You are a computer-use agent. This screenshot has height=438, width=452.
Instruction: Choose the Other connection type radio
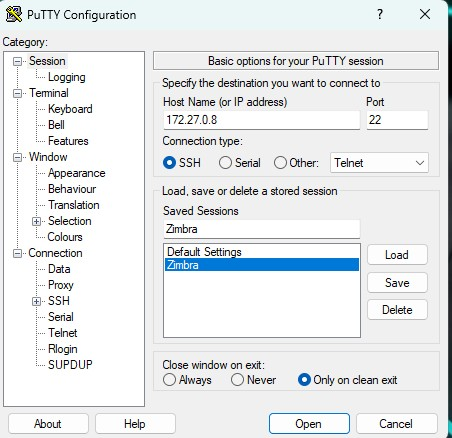click(x=280, y=163)
